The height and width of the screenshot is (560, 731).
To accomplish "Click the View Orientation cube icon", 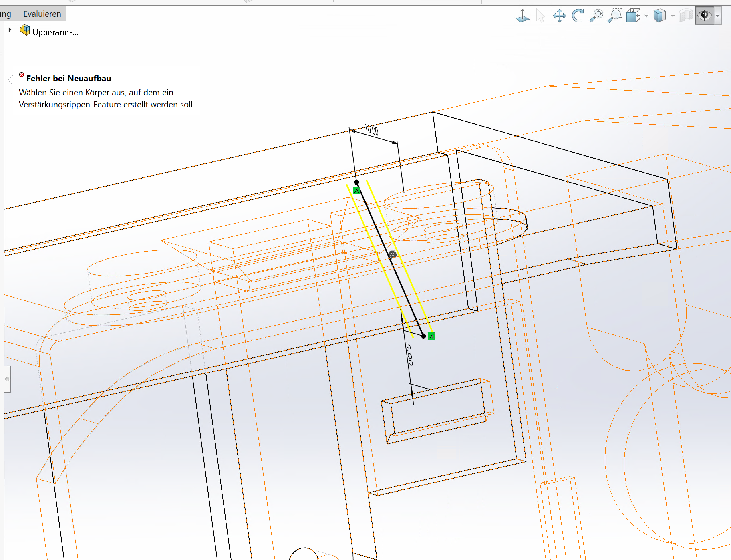I will (x=633, y=16).
